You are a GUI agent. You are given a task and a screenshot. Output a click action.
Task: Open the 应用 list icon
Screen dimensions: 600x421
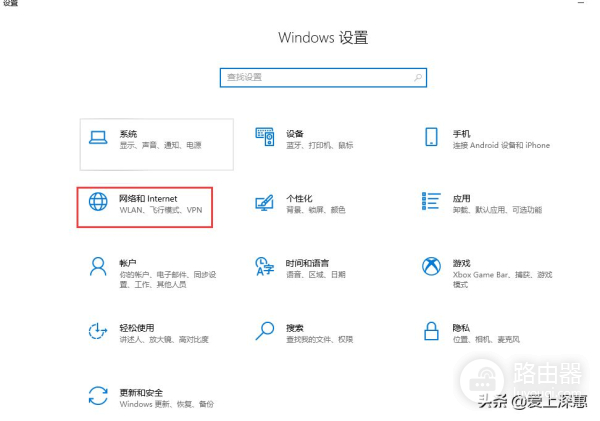pyautogui.click(x=431, y=201)
